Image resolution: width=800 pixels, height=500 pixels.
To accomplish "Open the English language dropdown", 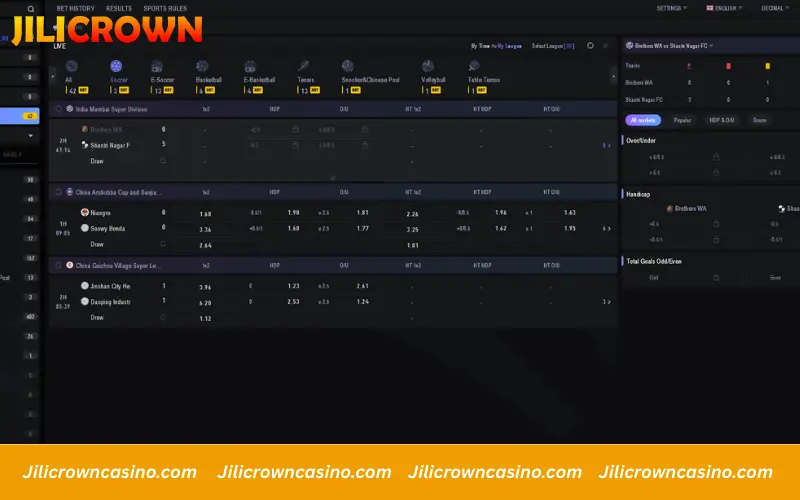I will [x=724, y=8].
